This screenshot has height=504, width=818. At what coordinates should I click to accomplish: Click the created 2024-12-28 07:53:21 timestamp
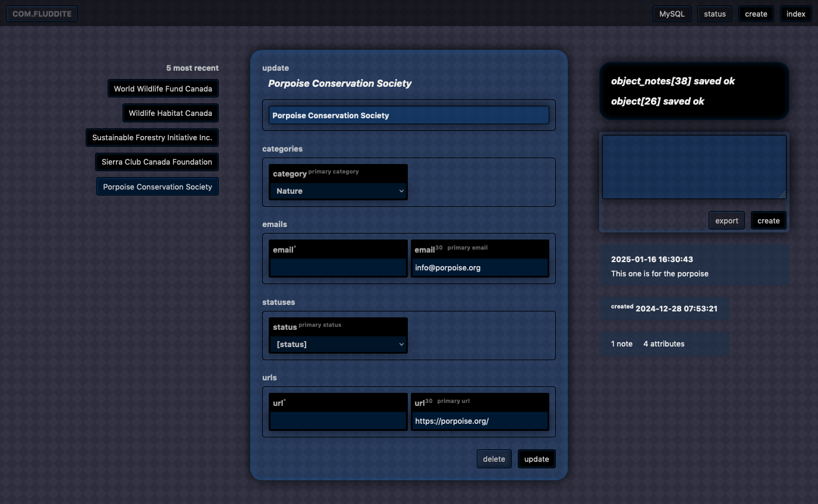(664, 308)
